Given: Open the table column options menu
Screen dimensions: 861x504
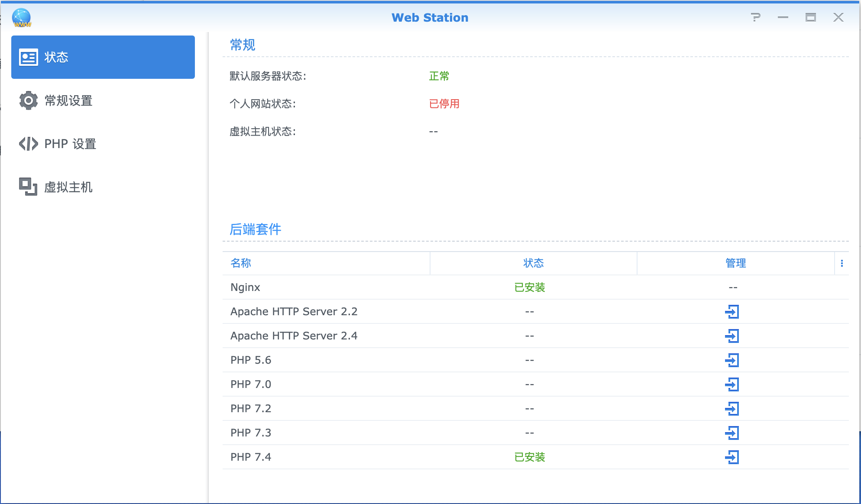Looking at the screenshot, I should coord(842,263).
